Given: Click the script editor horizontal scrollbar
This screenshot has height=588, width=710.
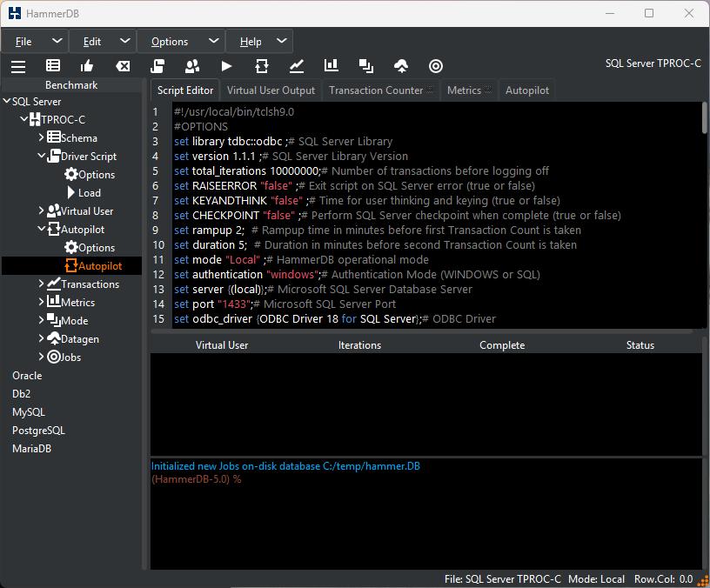Looking at the screenshot, I should [x=421, y=331].
